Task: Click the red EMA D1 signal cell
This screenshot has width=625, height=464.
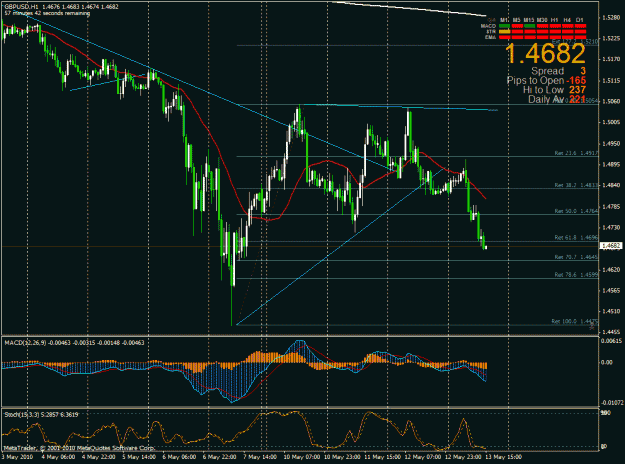Action: tap(580, 37)
